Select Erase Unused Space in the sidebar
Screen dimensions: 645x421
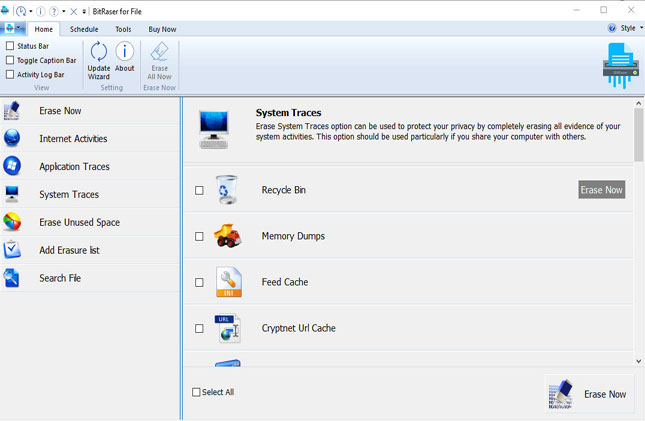tap(90, 222)
